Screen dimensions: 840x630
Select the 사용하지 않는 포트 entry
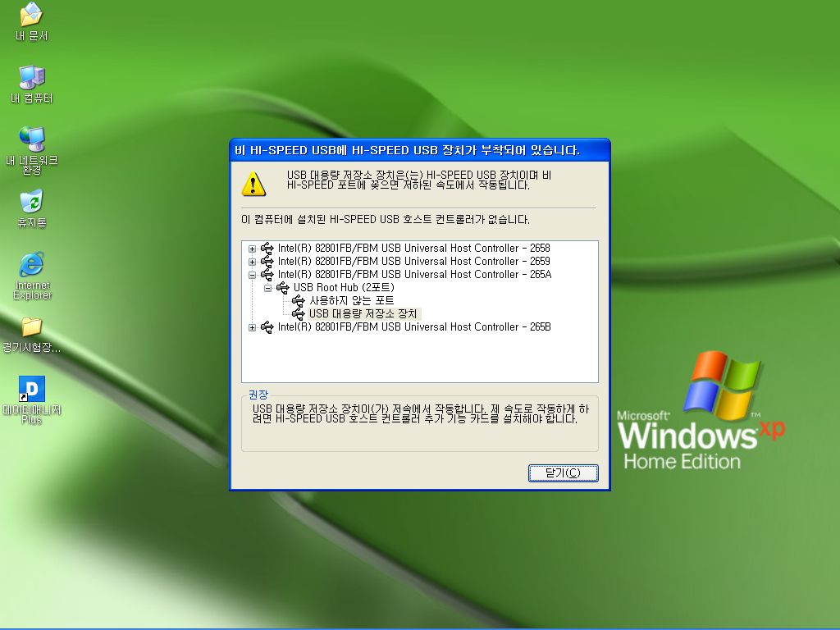[351, 300]
